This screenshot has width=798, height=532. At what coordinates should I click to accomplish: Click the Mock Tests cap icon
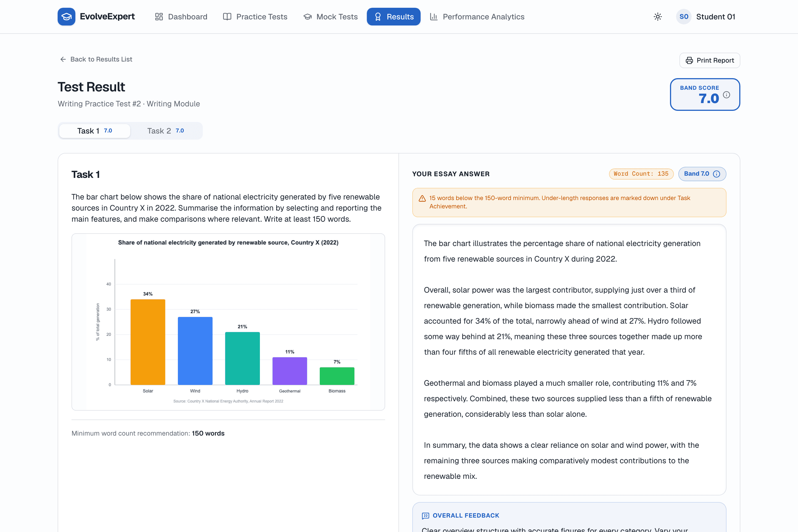point(307,17)
